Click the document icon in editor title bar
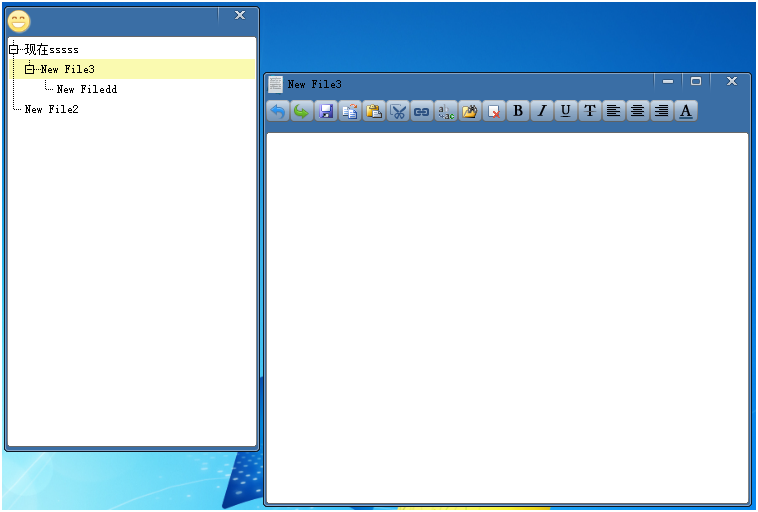 [x=275, y=84]
